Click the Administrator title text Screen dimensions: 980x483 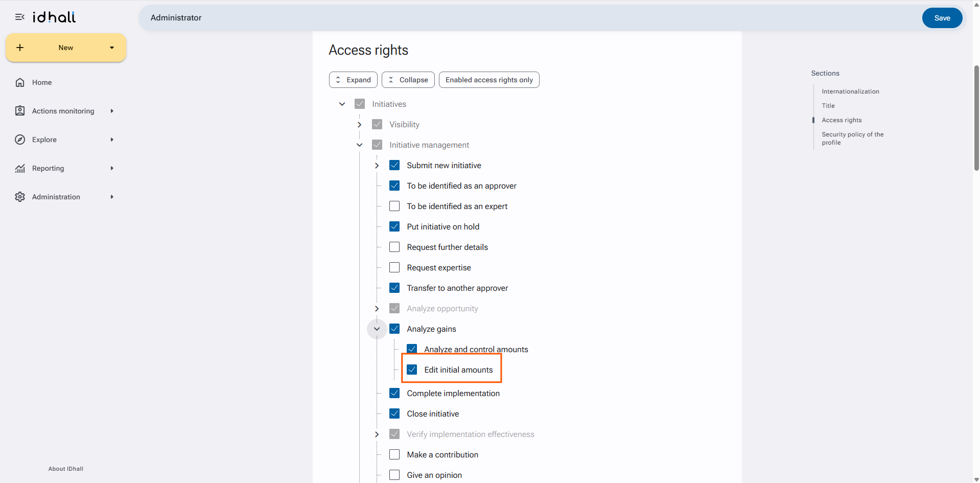176,18
